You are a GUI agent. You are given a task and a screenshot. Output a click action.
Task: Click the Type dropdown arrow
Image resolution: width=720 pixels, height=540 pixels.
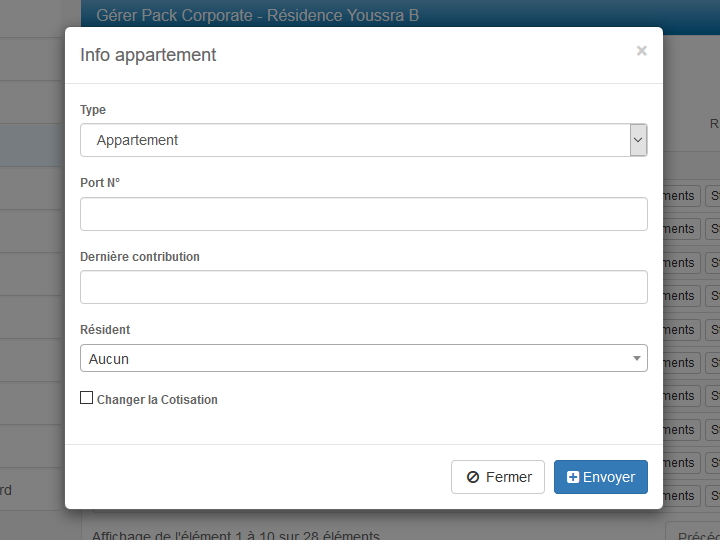tap(638, 141)
